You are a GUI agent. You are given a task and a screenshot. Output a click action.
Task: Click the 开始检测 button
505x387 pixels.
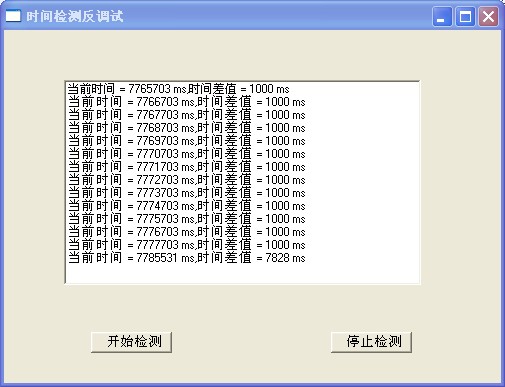(x=131, y=342)
